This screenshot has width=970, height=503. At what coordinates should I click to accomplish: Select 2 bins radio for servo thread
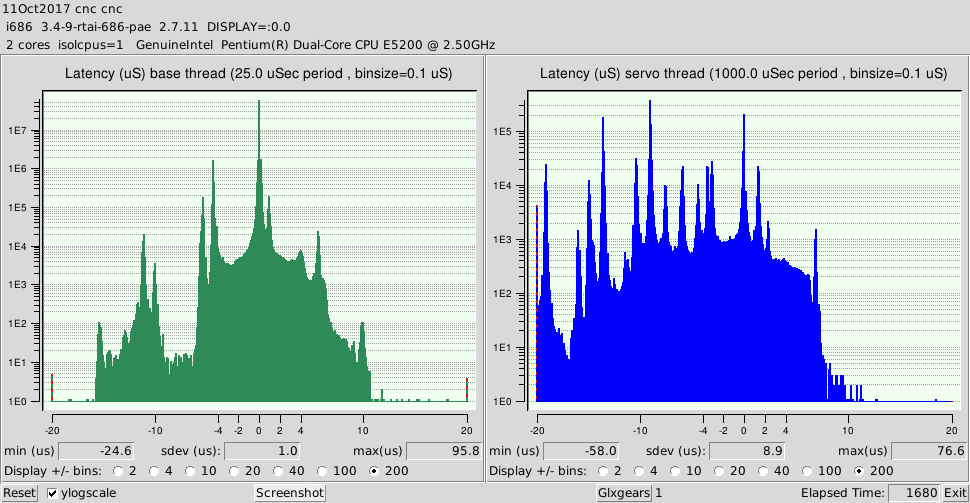603,471
